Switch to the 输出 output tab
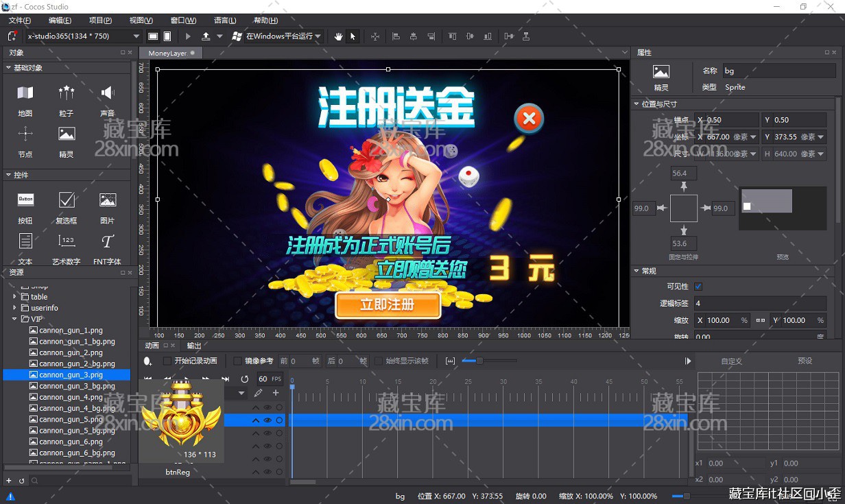 (x=194, y=346)
